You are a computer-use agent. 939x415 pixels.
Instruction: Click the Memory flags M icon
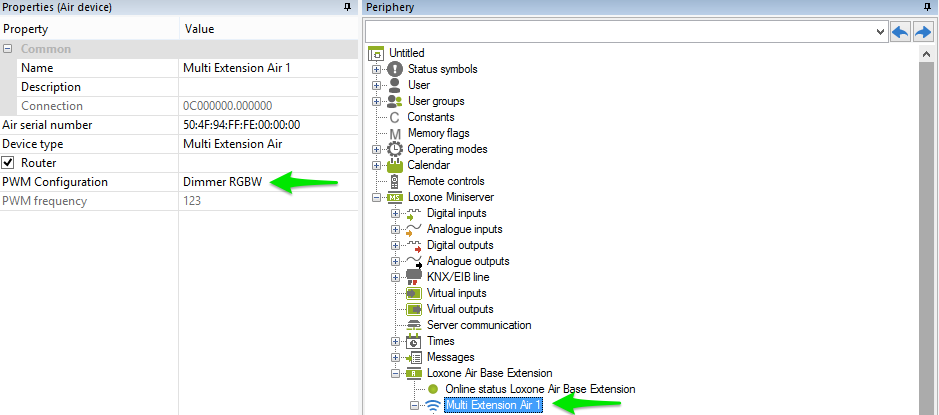coord(395,134)
